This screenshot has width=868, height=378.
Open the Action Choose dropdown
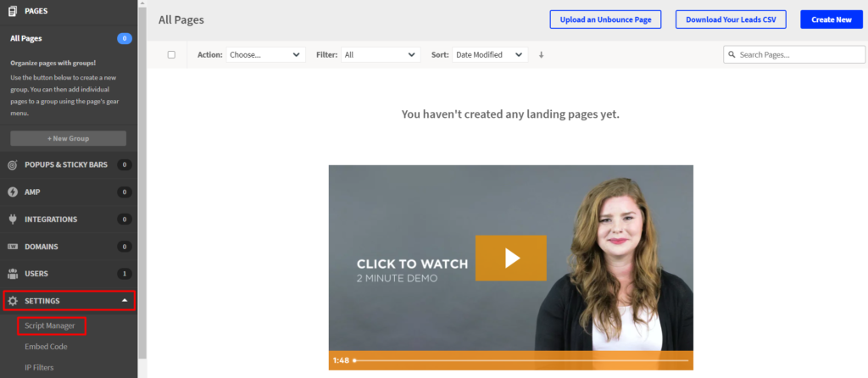[265, 55]
